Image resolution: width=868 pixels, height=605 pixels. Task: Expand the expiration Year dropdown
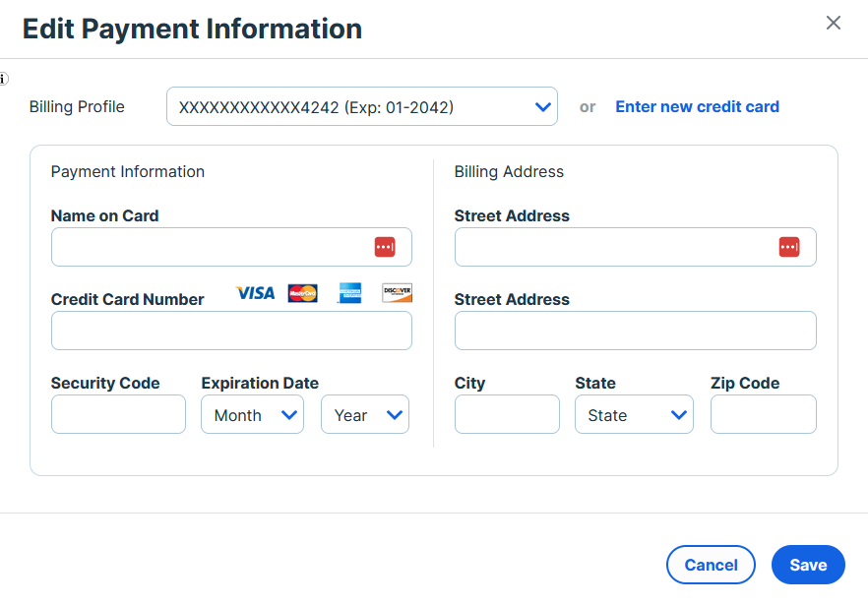(x=364, y=415)
